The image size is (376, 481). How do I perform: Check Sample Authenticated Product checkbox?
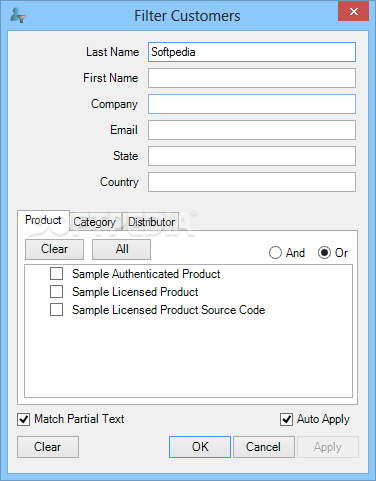point(56,274)
